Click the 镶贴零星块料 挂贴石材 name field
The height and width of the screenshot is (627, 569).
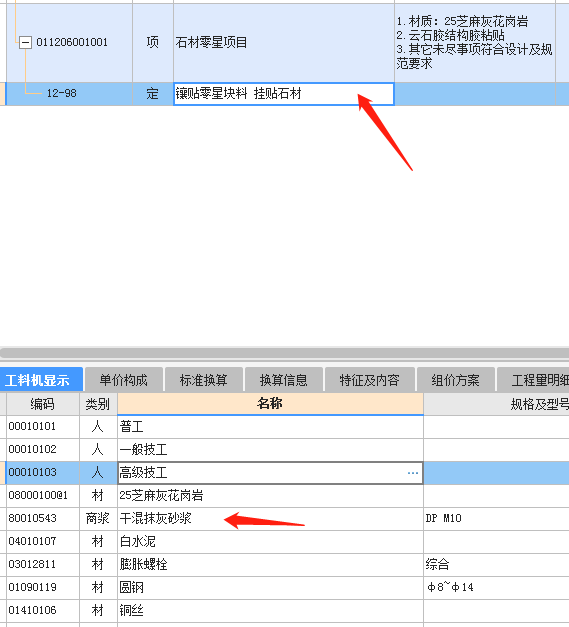coord(284,94)
